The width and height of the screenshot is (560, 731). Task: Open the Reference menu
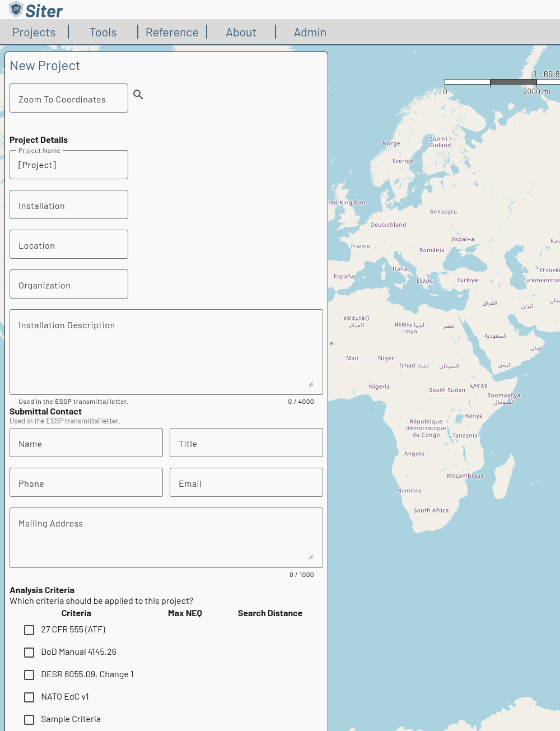[x=172, y=32]
